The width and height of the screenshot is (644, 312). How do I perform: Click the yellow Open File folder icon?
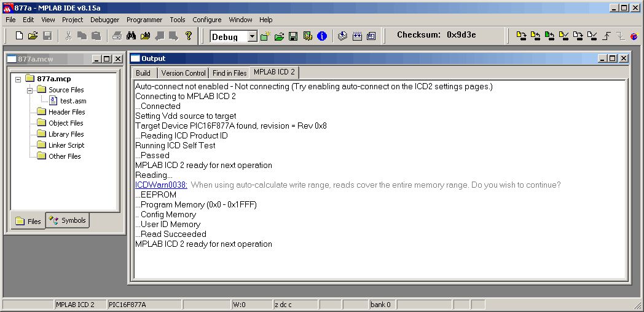click(x=33, y=36)
